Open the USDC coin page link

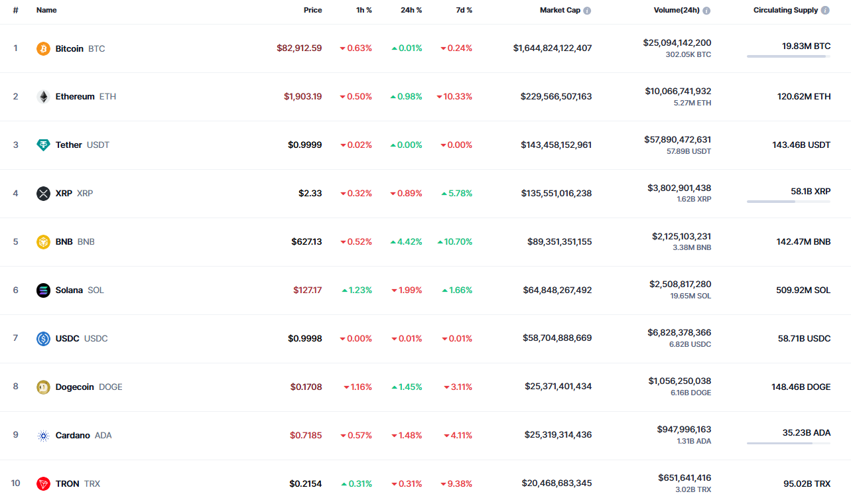tap(72, 339)
